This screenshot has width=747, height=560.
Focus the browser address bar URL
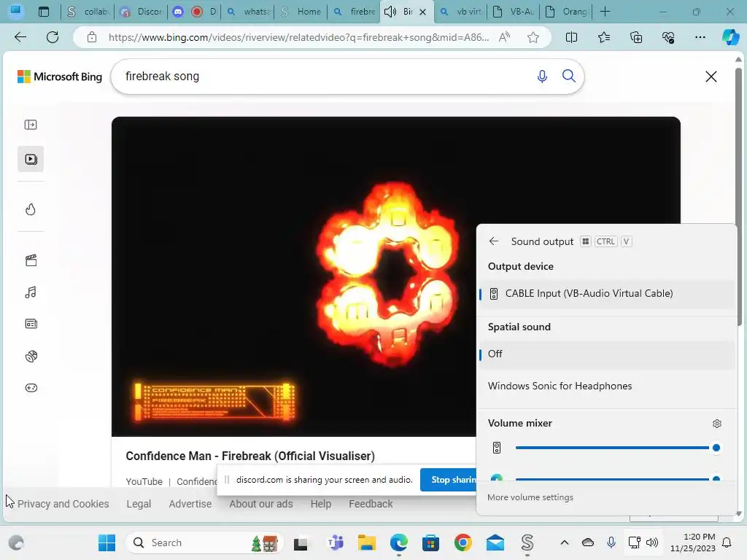298,37
